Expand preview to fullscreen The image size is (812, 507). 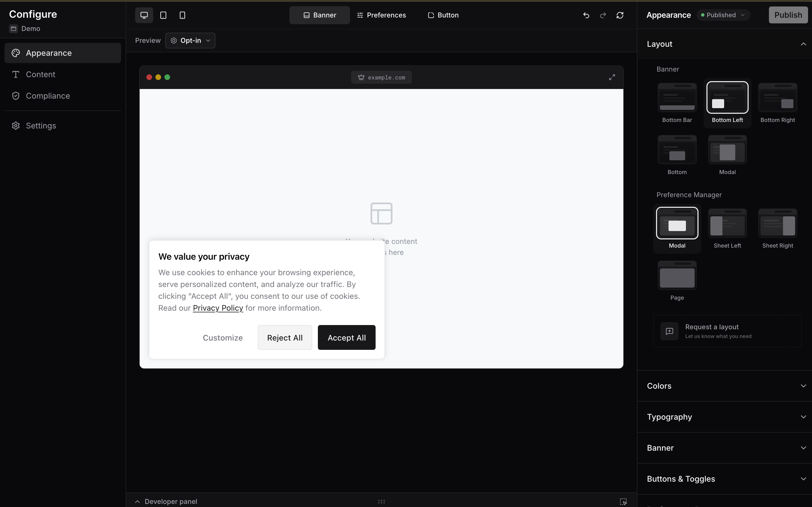click(612, 77)
